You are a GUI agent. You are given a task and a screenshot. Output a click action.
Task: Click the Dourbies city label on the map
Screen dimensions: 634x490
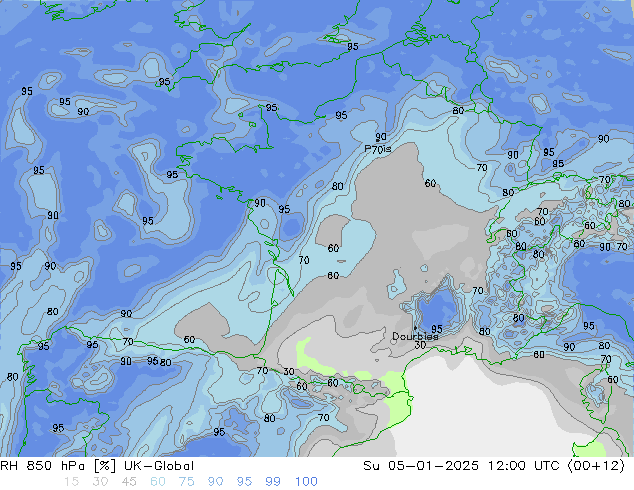(x=415, y=336)
